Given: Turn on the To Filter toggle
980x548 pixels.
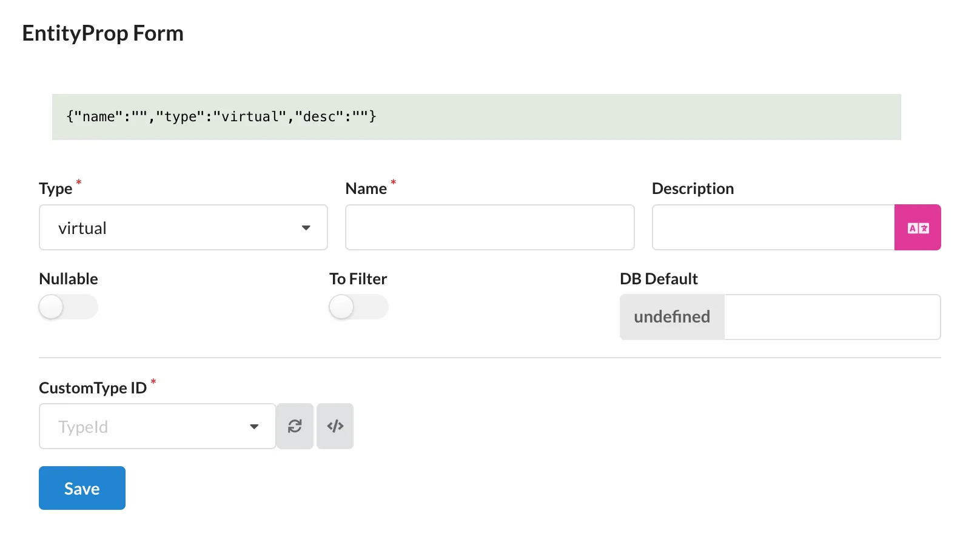Looking at the screenshot, I should point(358,307).
